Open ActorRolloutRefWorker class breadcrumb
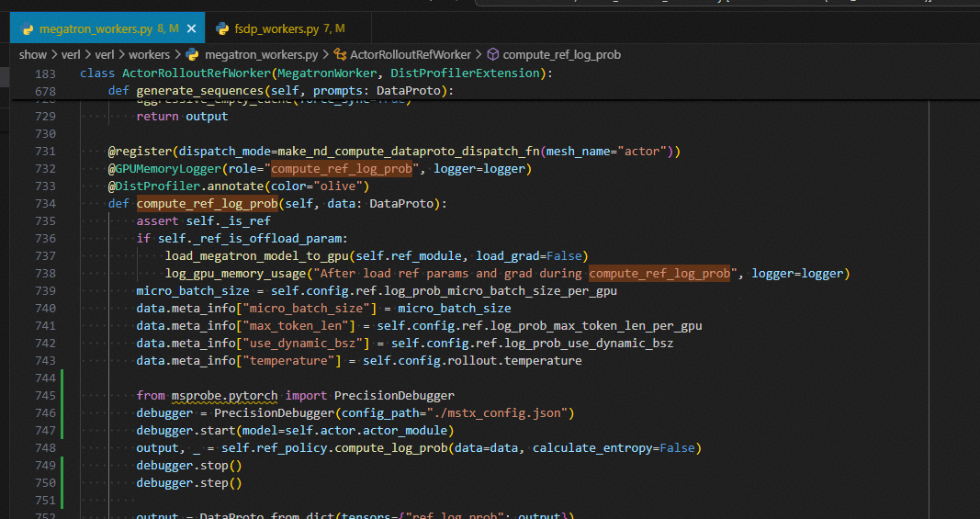980x519 pixels. [x=410, y=54]
